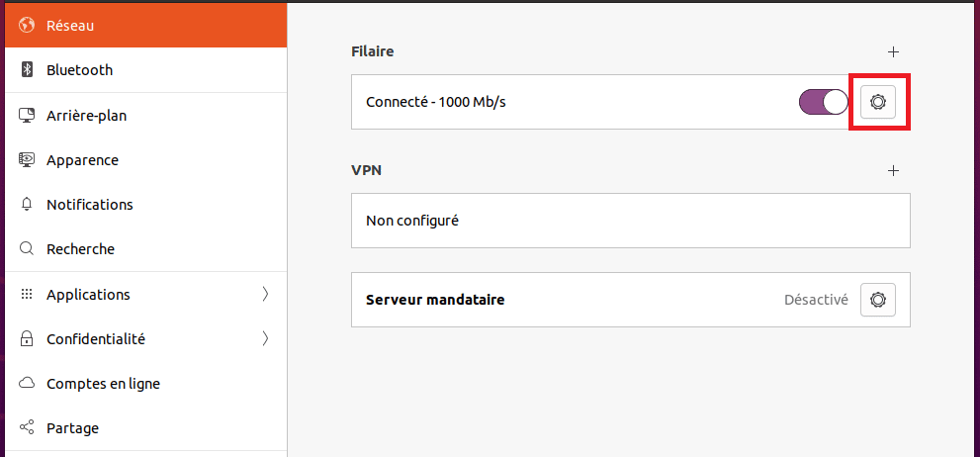
Task: Click the globe icon beside Réseau
Action: point(27,26)
